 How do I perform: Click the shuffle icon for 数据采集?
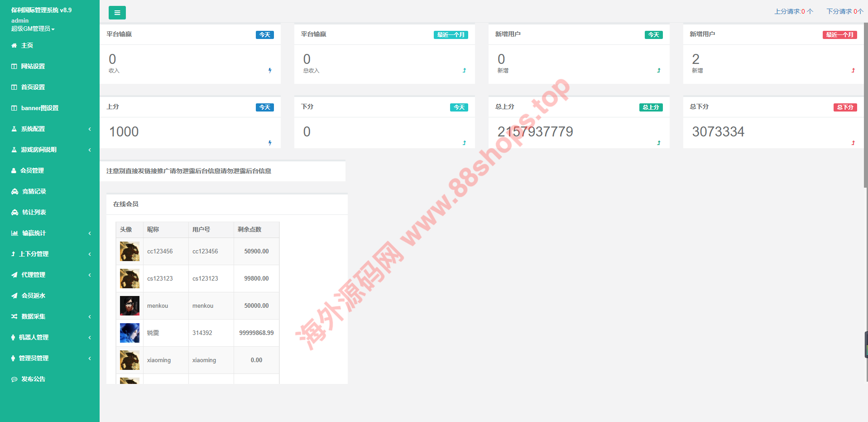[14, 316]
